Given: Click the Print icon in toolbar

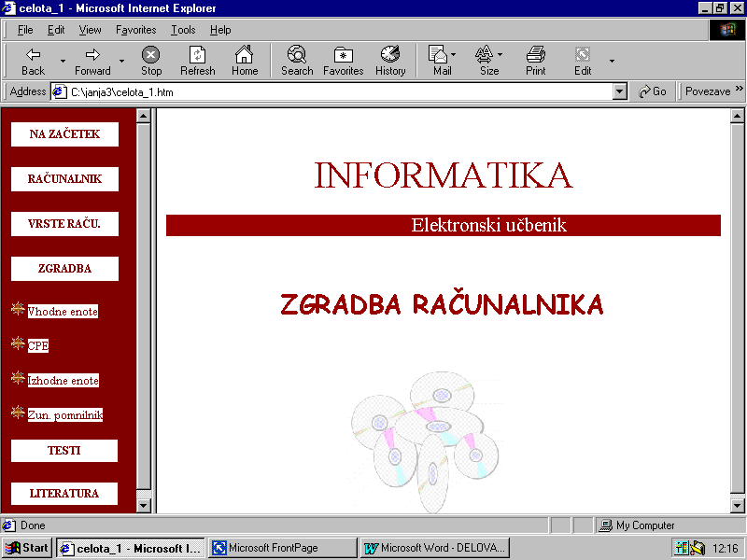Looking at the screenshot, I should pos(535,55).
